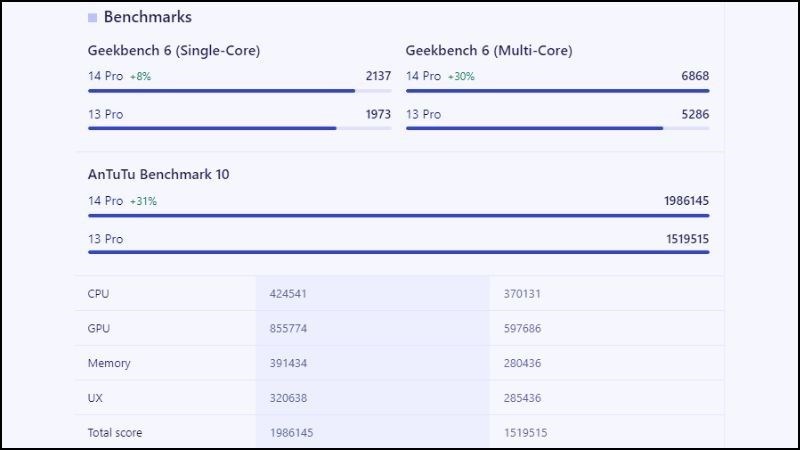Image resolution: width=800 pixels, height=450 pixels.
Task: Click the 14 Pro AnTuTu progress bar
Action: (x=398, y=215)
